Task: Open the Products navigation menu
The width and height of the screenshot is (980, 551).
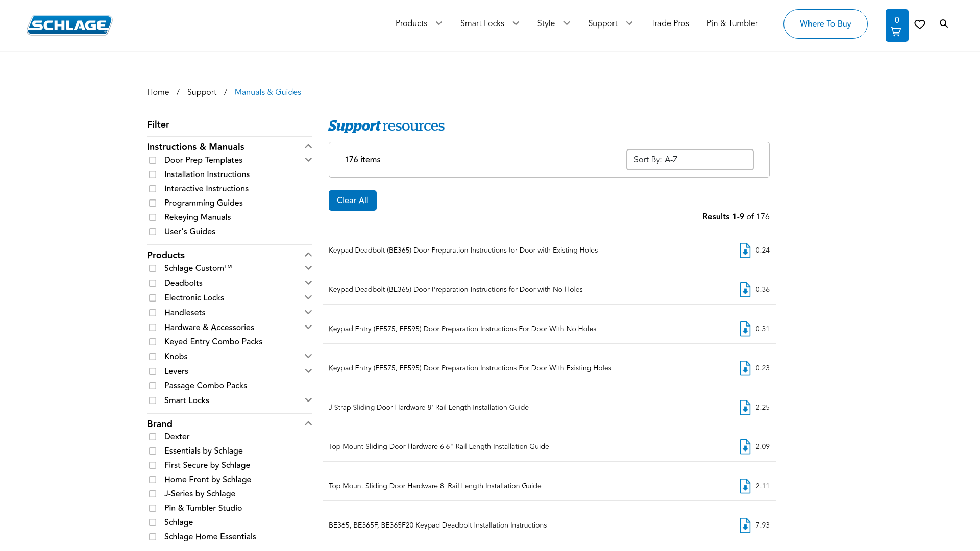Action: 419,23
